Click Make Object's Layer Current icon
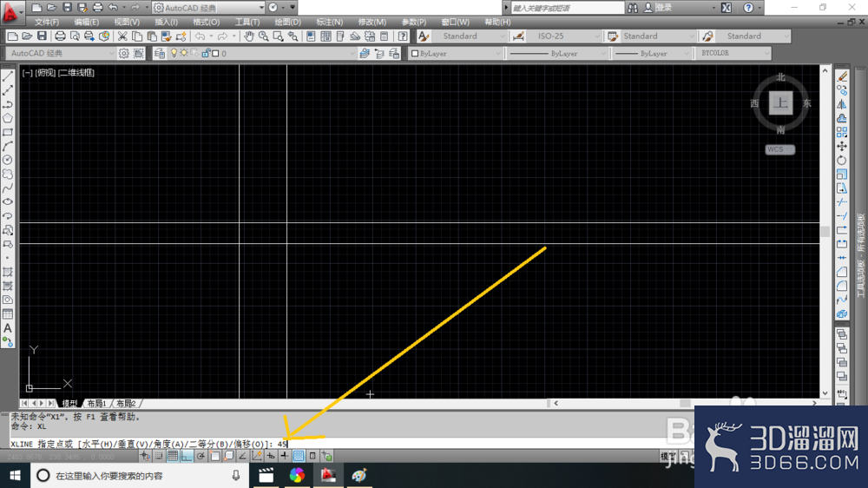868x488 pixels. pyautogui.click(x=365, y=53)
